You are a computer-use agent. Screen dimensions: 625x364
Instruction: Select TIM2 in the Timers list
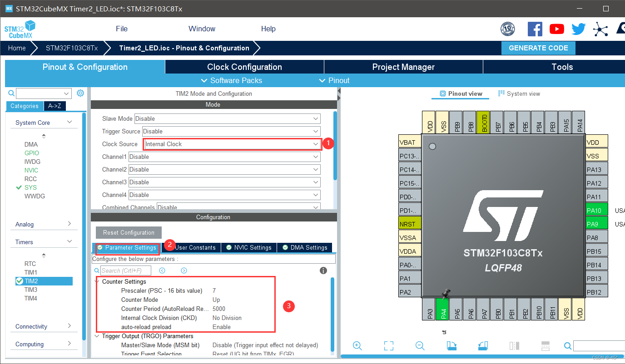(44, 281)
